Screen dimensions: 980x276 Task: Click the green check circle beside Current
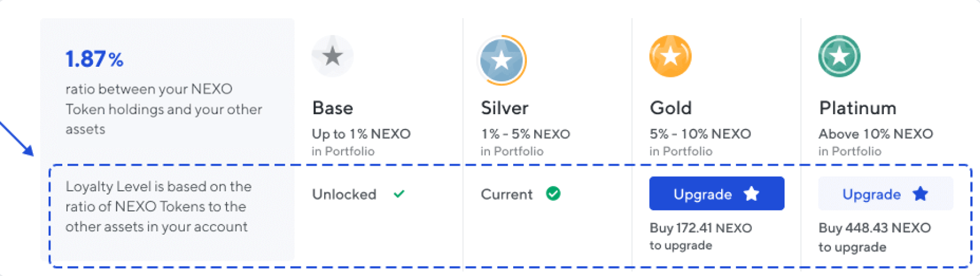click(x=553, y=194)
